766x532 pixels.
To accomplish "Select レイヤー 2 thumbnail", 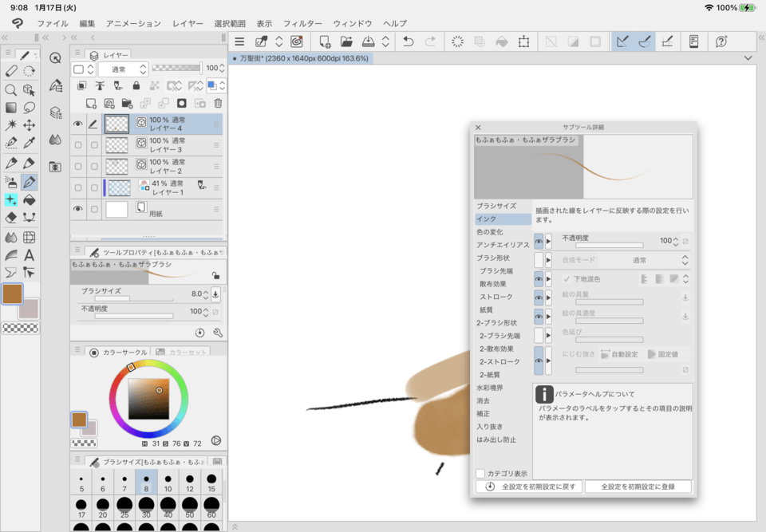I will pos(117,167).
